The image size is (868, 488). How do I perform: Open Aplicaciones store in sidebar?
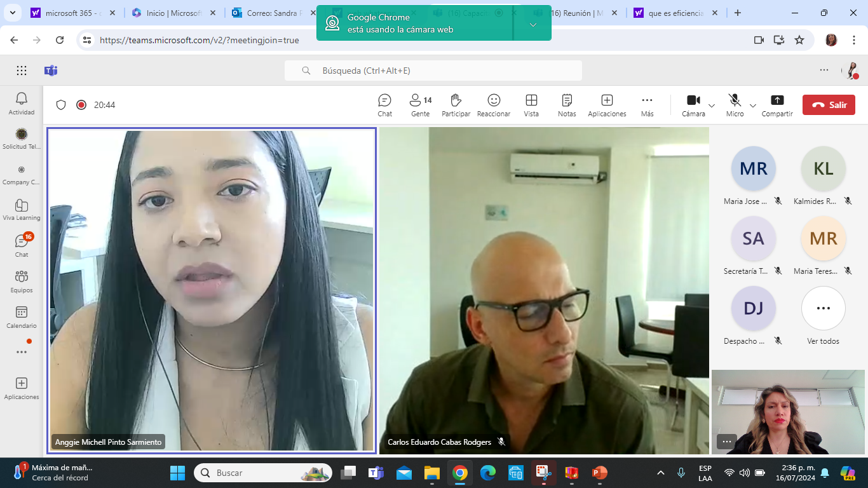point(22,388)
